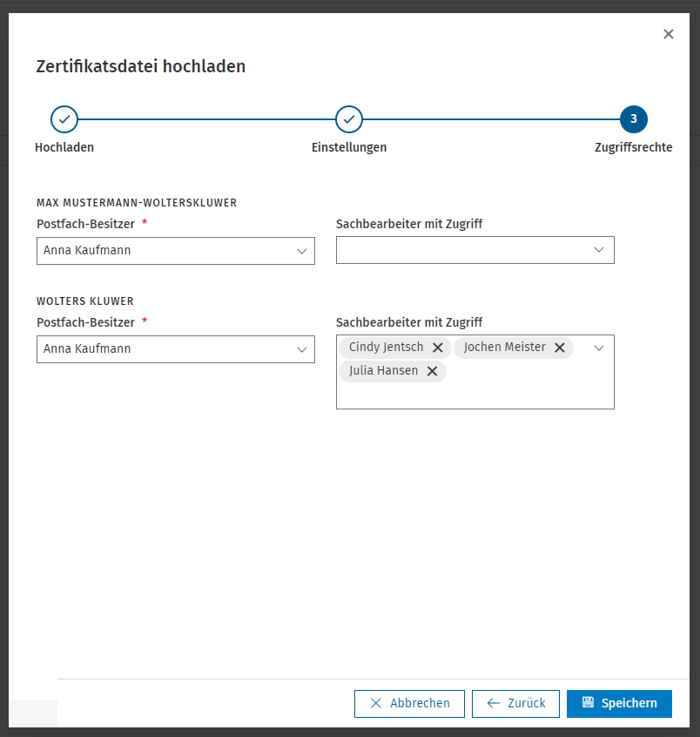Click the MAX MUSTERMANN-WOLTERSKLUWER heading

pyautogui.click(x=137, y=203)
